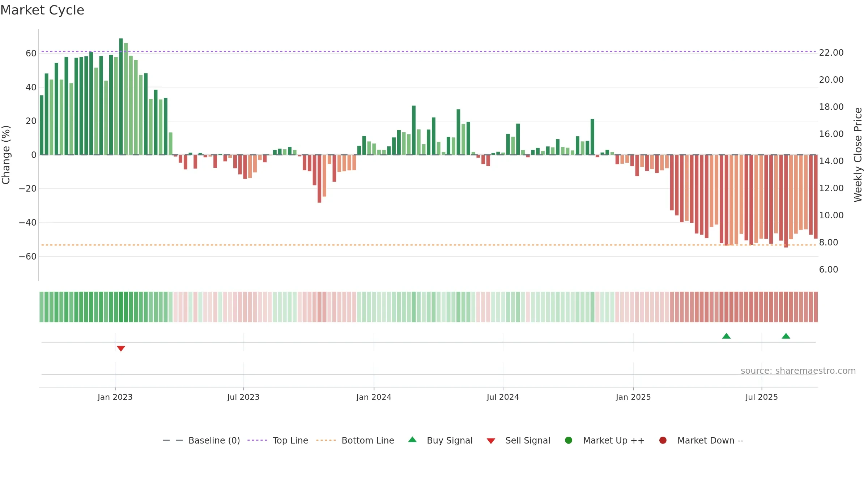Click the Jan 2023 x-axis label
This screenshot has height=488, width=868.
point(115,397)
